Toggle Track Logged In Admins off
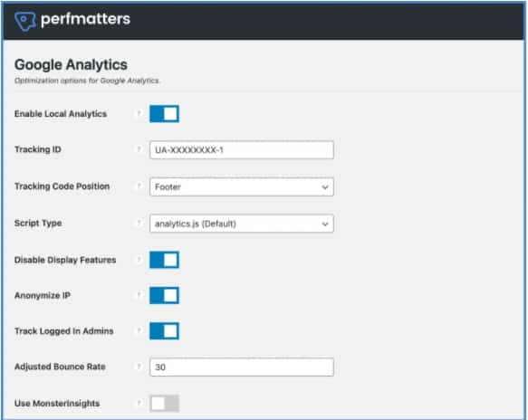This screenshot has width=528, height=420. pos(164,330)
